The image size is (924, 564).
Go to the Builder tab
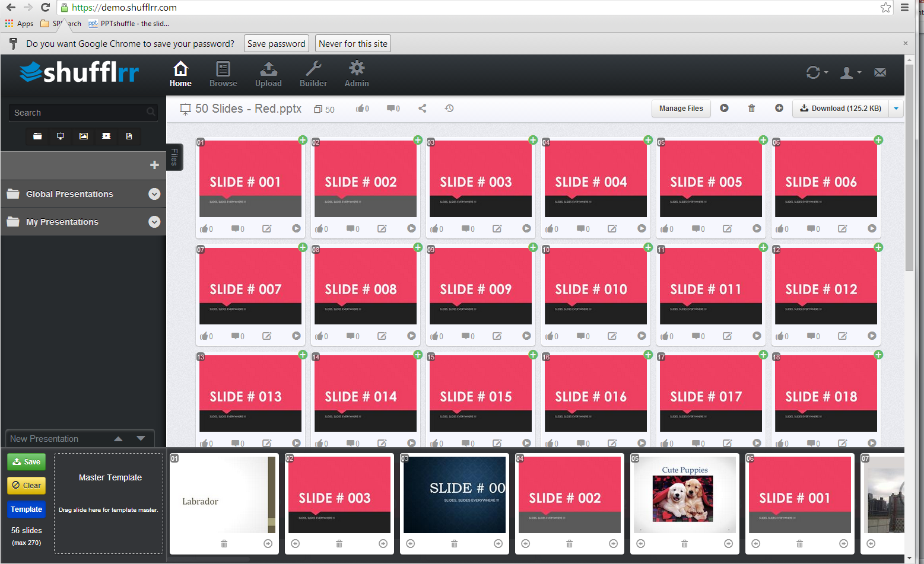(313, 74)
